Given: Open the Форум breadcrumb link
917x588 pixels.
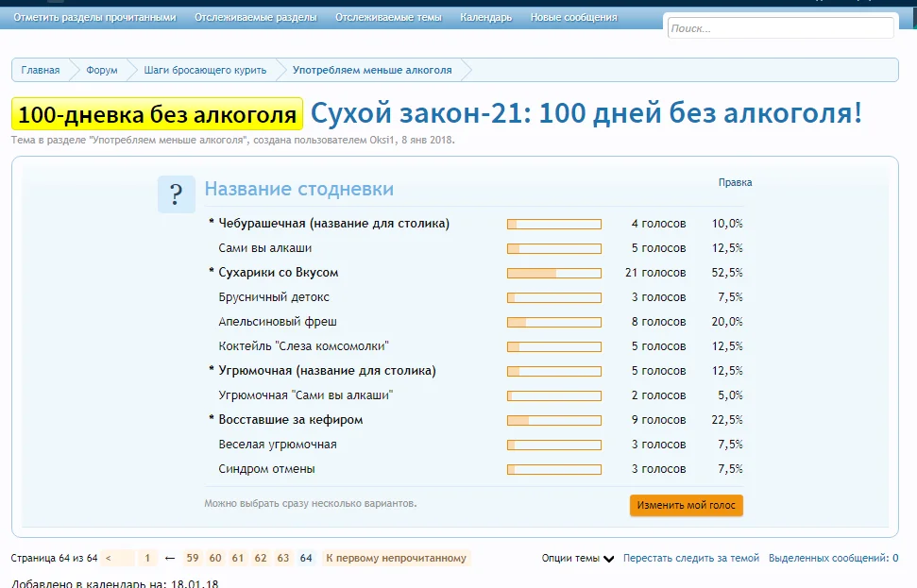Looking at the screenshot, I should click(x=102, y=70).
